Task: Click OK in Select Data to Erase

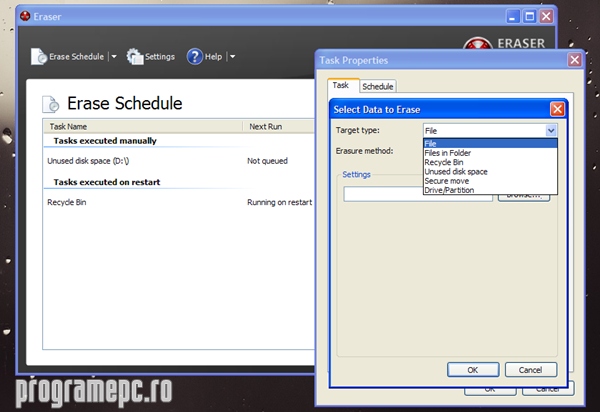Action: [473, 370]
